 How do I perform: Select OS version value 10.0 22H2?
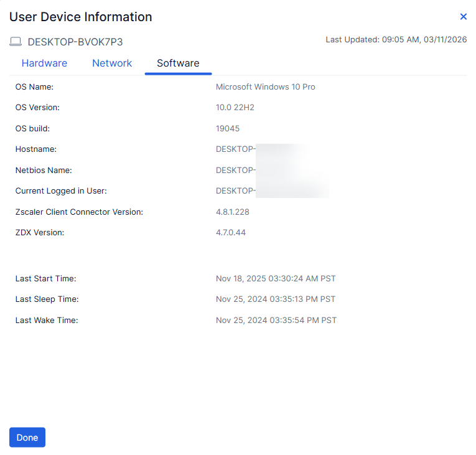235,108
